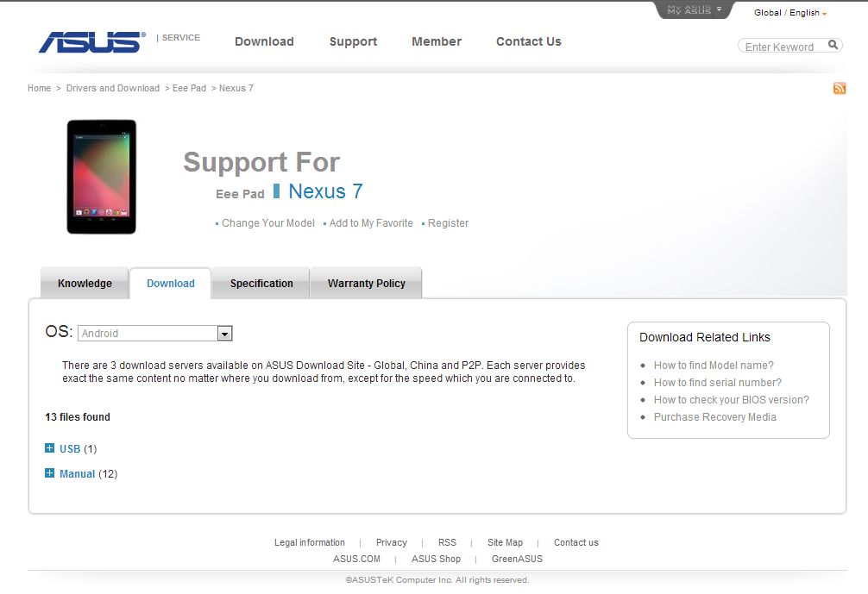The width and height of the screenshot is (868, 594).
Task: Open the Global / English language selector
Action: (790, 13)
